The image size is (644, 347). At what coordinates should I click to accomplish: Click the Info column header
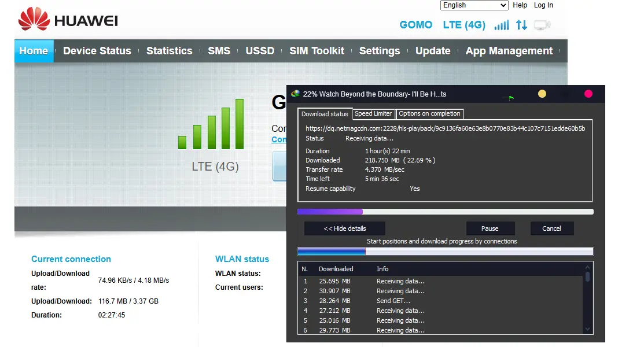(x=382, y=269)
